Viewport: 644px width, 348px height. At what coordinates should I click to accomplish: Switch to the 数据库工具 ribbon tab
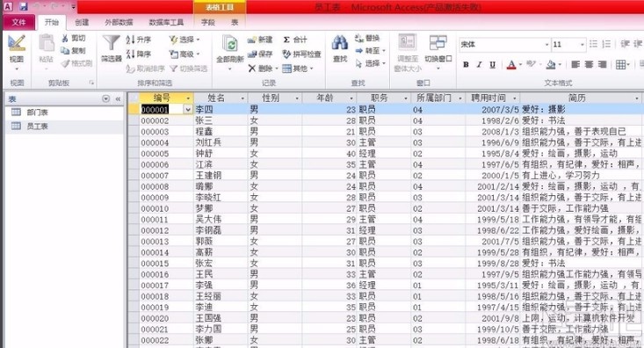pyautogui.click(x=166, y=22)
